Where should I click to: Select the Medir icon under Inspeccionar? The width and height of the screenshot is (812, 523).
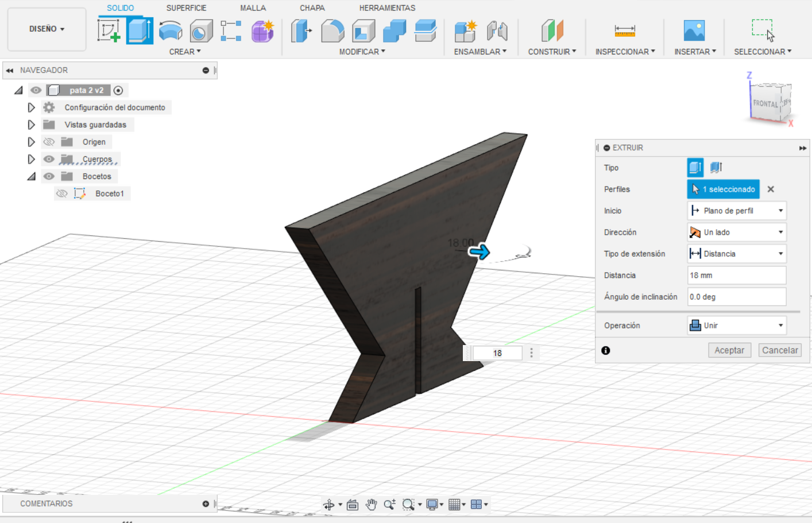tap(625, 30)
